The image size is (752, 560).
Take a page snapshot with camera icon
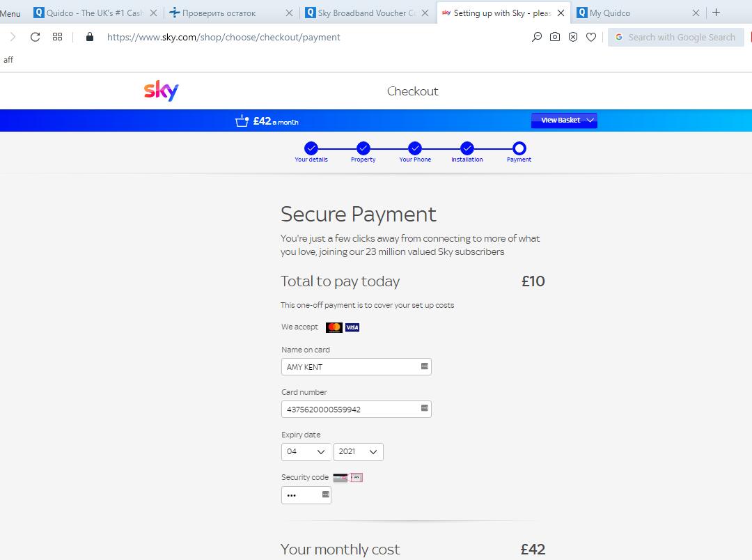555,37
